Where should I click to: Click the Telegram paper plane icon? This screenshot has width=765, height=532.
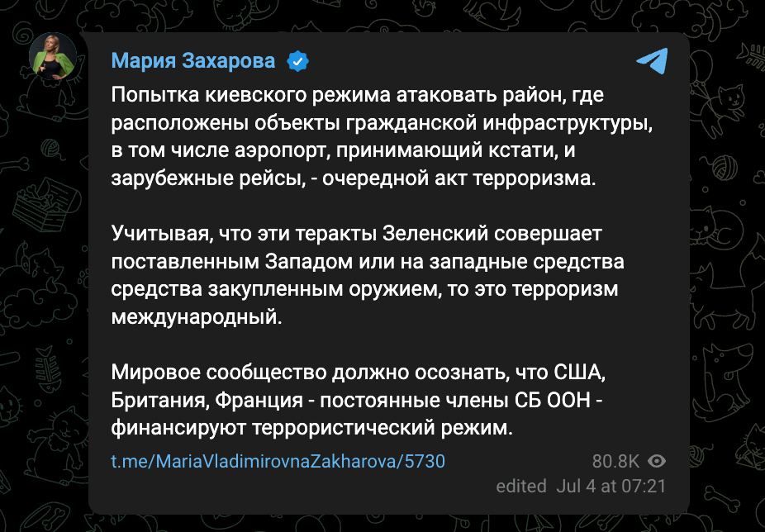(653, 59)
